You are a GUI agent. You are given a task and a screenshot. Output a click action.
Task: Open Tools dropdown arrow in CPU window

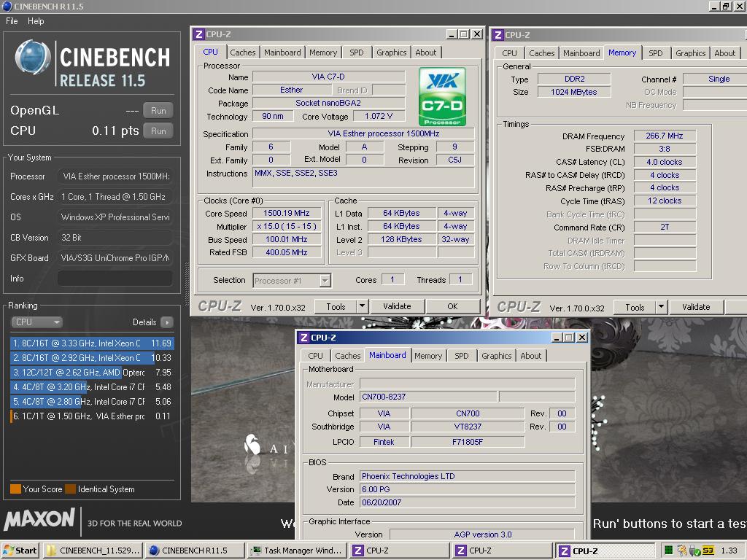click(362, 306)
